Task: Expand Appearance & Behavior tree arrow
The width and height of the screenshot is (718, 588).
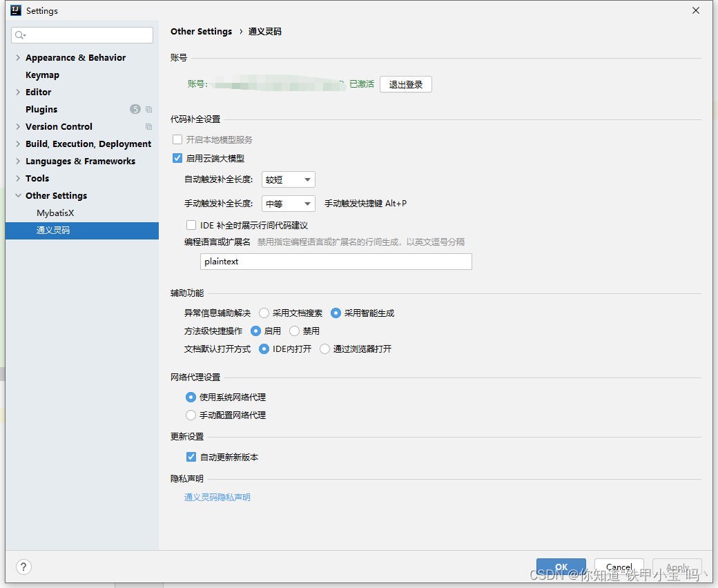Action: pyautogui.click(x=18, y=58)
